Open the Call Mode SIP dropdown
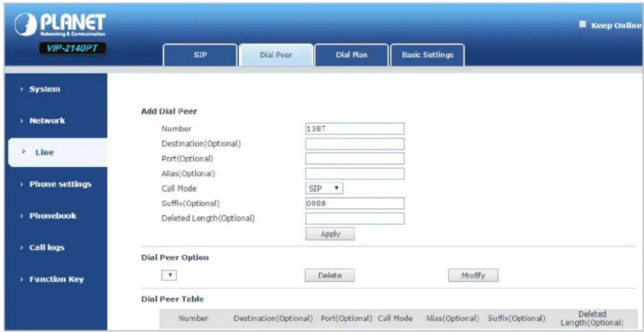The image size is (644, 332). point(324,188)
